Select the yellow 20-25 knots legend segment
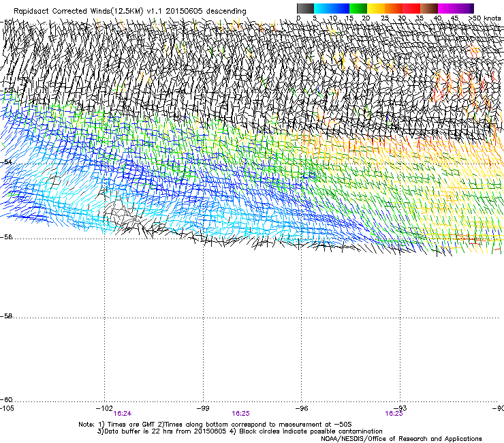504x443 pixels. point(376,8)
